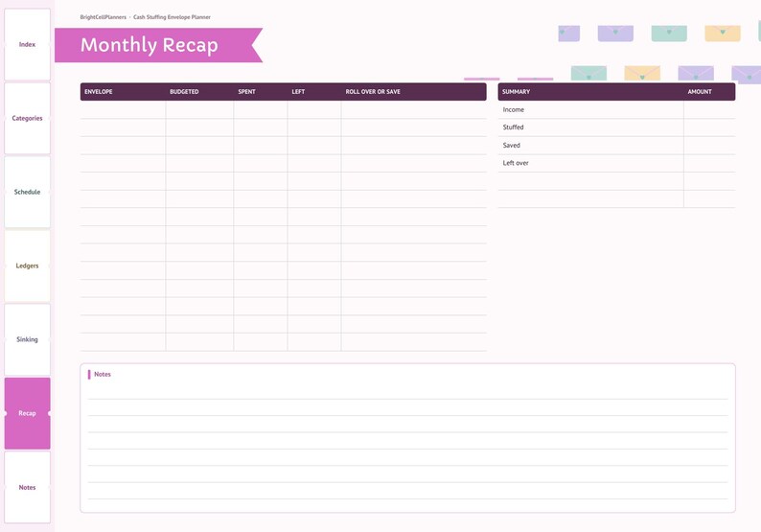The image size is (761, 532).
Task: Open the Notes tab in sidebar
Action: click(x=27, y=487)
